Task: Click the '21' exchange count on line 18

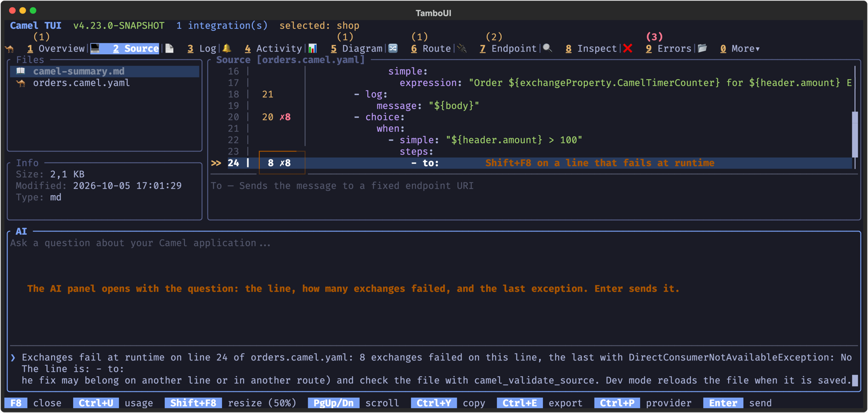Action: [267, 94]
